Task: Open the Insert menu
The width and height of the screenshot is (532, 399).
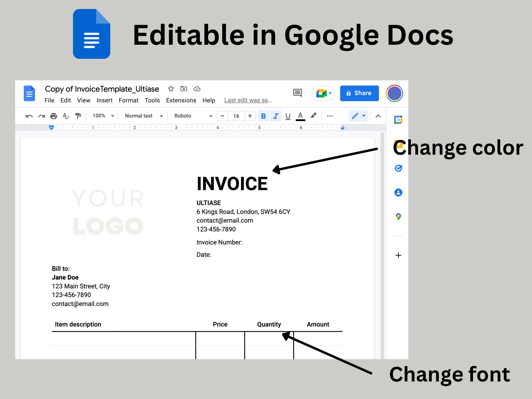Action: (104, 100)
